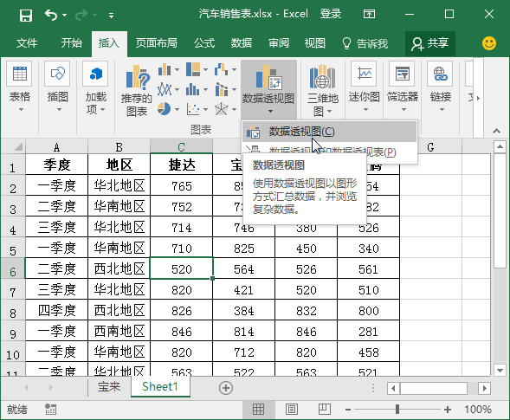Insert a combo chart
Screen dimensions: 510x420
(x=221, y=89)
